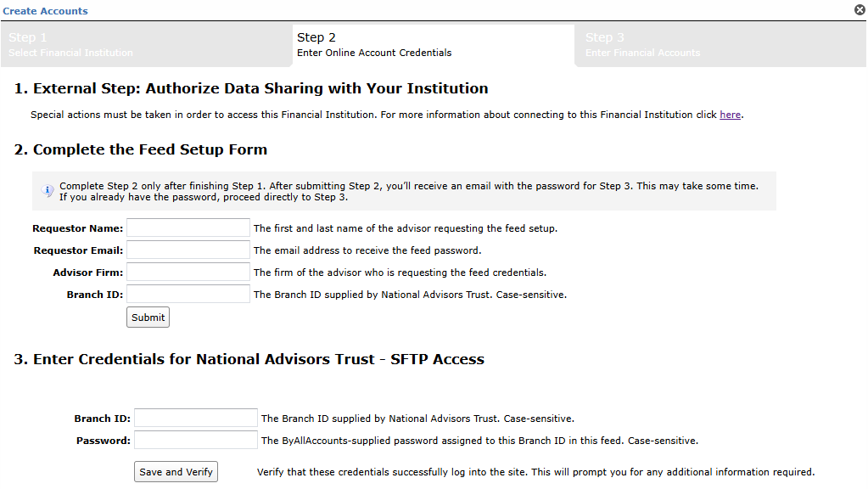Click into the Requestor Email field
Image resolution: width=868 pixels, height=489 pixels.
188,250
